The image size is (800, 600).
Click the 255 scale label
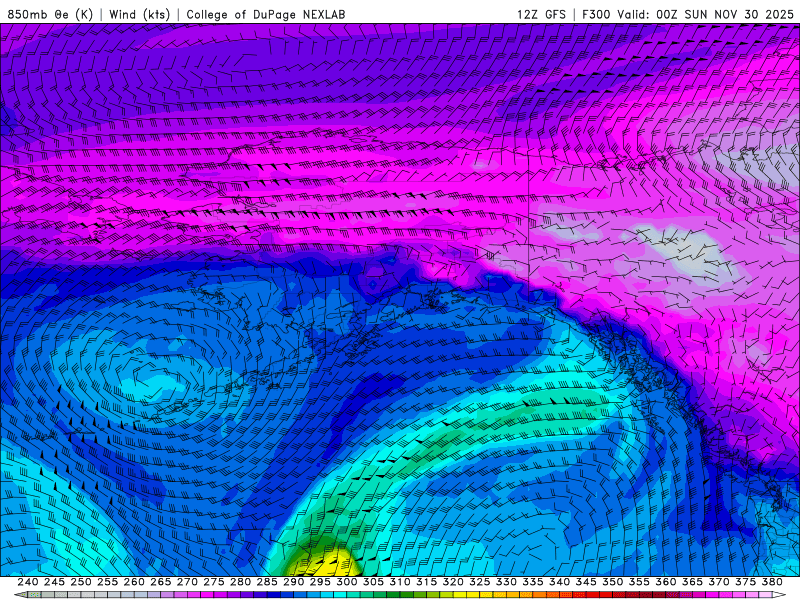[107, 582]
